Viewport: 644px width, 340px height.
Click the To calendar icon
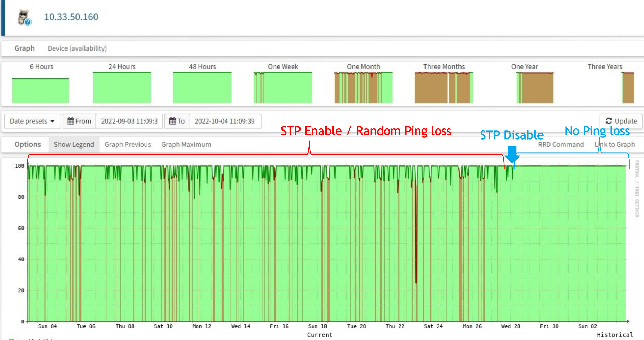tap(172, 121)
